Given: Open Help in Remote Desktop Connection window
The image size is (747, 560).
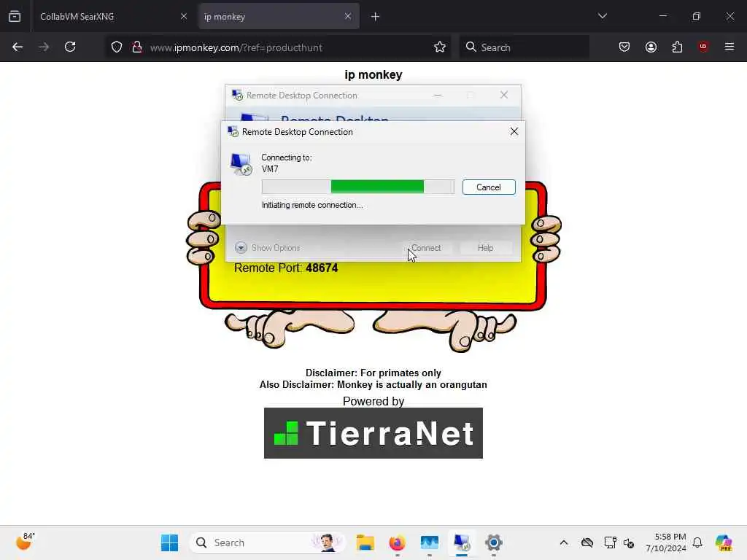Looking at the screenshot, I should point(485,248).
